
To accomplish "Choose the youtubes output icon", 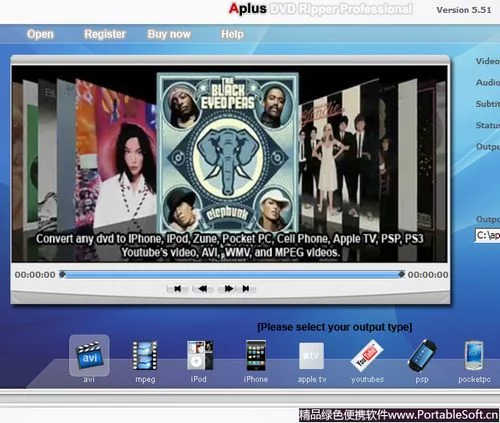I will tap(367, 356).
